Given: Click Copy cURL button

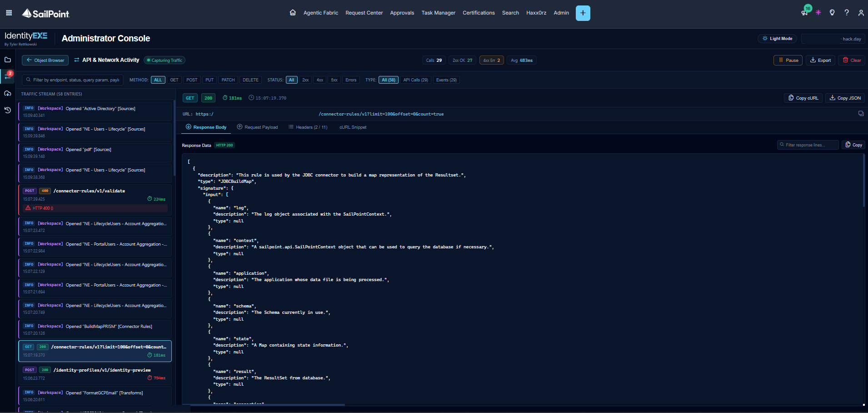Looking at the screenshot, I should [803, 98].
